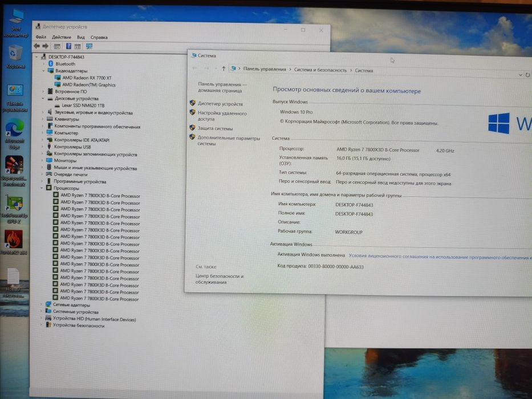Launch TechPowerUp GPU-Z from the desktop

[14, 208]
